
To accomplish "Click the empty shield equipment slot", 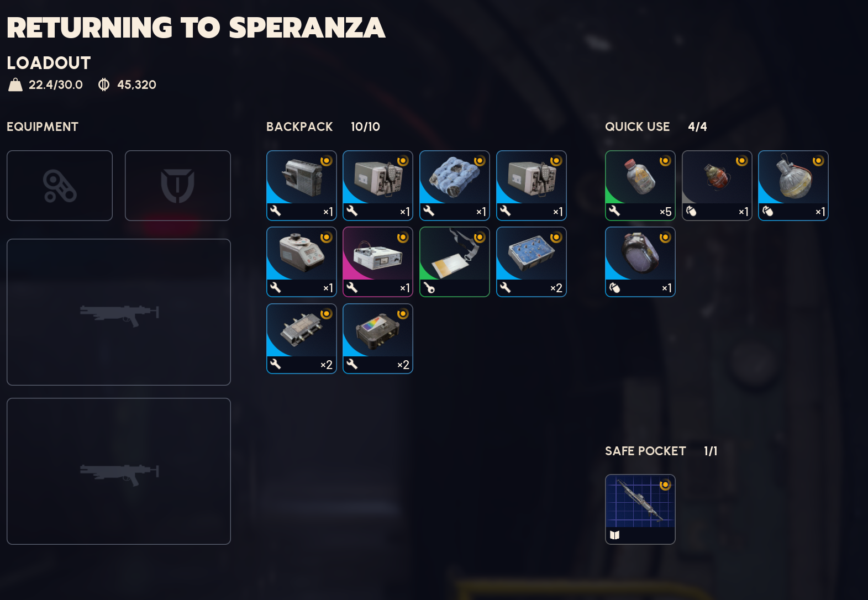I will coord(178,186).
